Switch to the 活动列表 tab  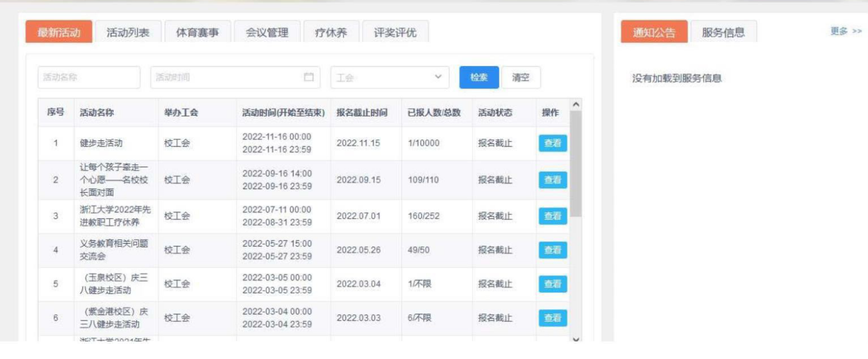(x=128, y=33)
